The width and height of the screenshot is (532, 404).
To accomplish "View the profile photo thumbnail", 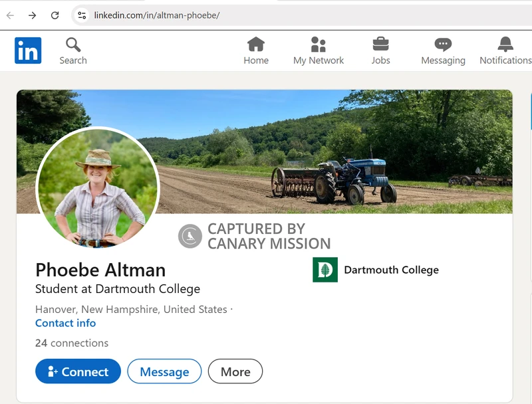I will (98, 189).
